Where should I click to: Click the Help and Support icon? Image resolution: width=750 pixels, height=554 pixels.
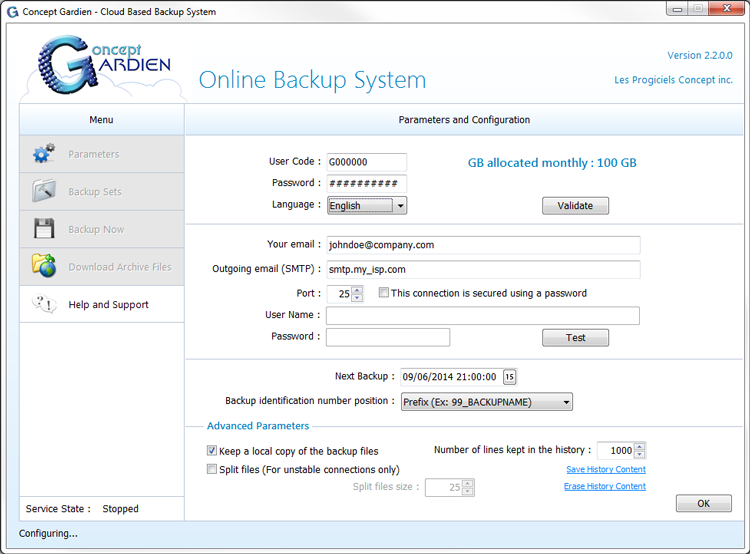[x=44, y=304]
